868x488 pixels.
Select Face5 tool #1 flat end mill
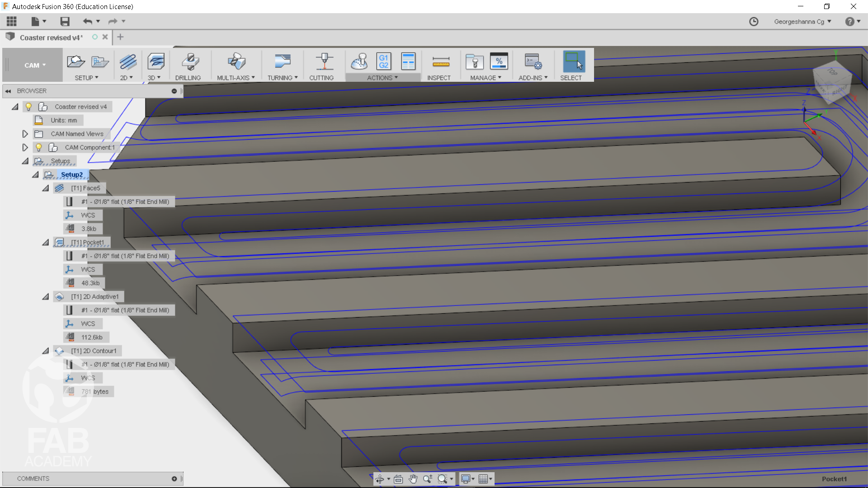click(125, 202)
